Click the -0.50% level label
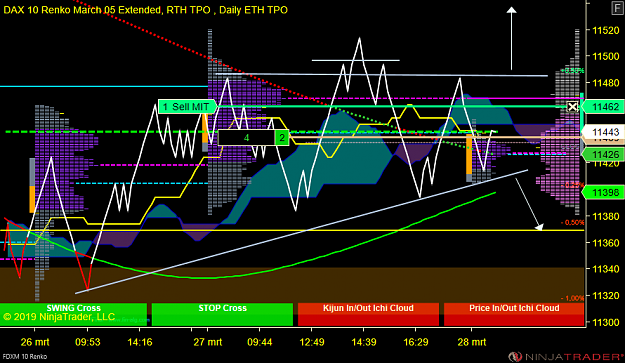The image size is (625, 363). [x=572, y=222]
